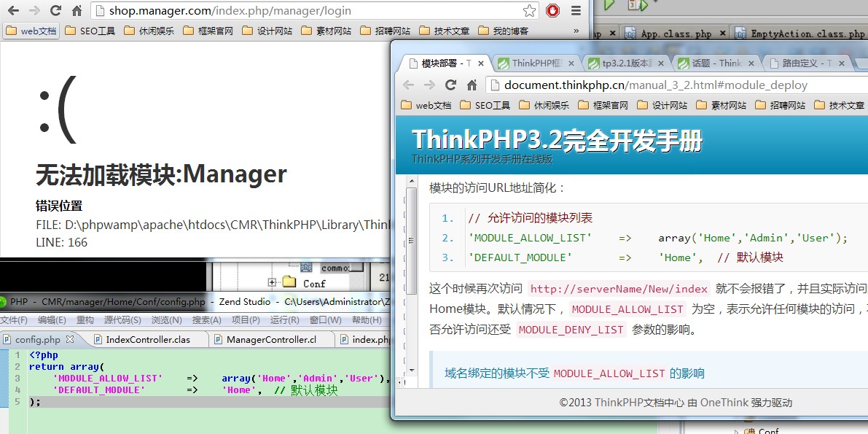Screen dimensions: 868x434
Task: Click the red AdBlock extension icon
Action: coord(552,11)
